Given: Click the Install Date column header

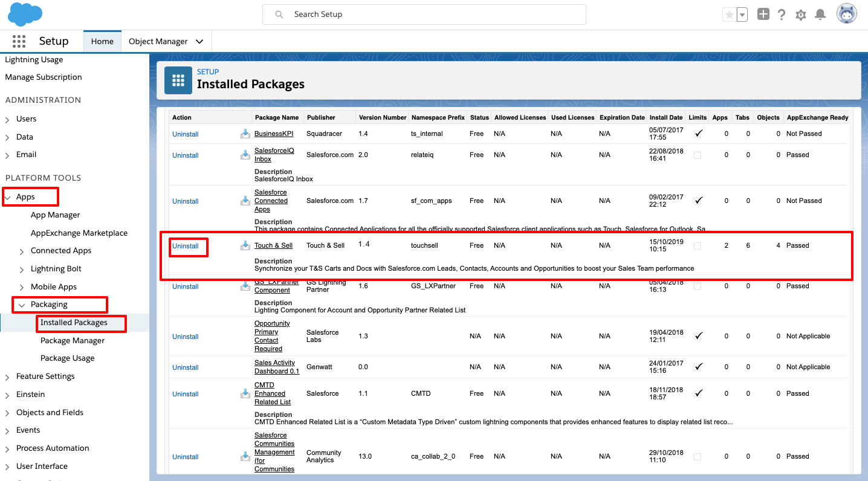Looking at the screenshot, I should point(666,117).
